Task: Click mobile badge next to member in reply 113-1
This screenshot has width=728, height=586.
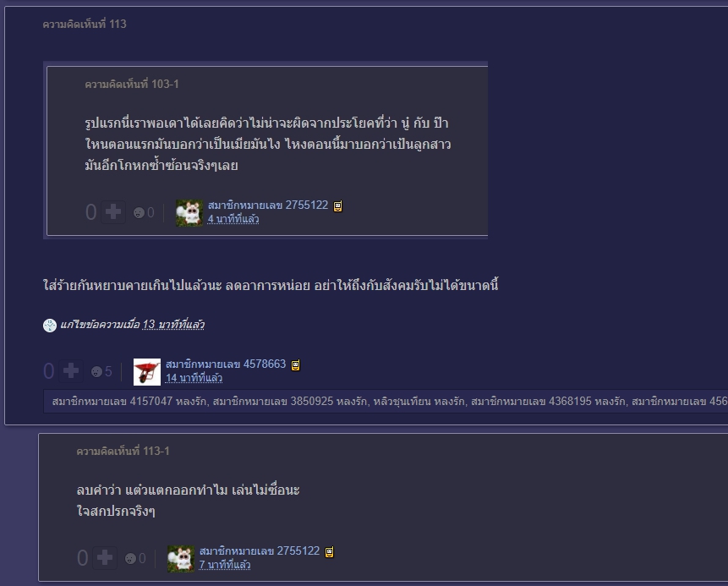Action: coord(330,552)
